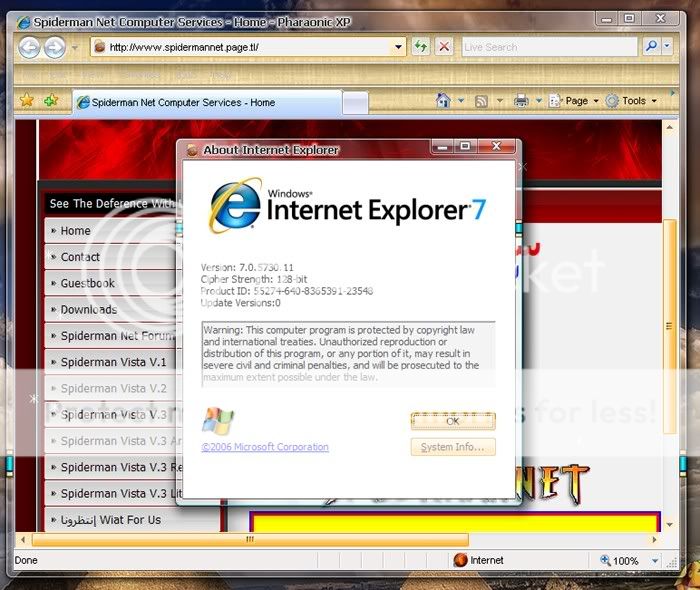Click the Home page icon
Viewport: 700px width, 590px height.
pyautogui.click(x=443, y=100)
